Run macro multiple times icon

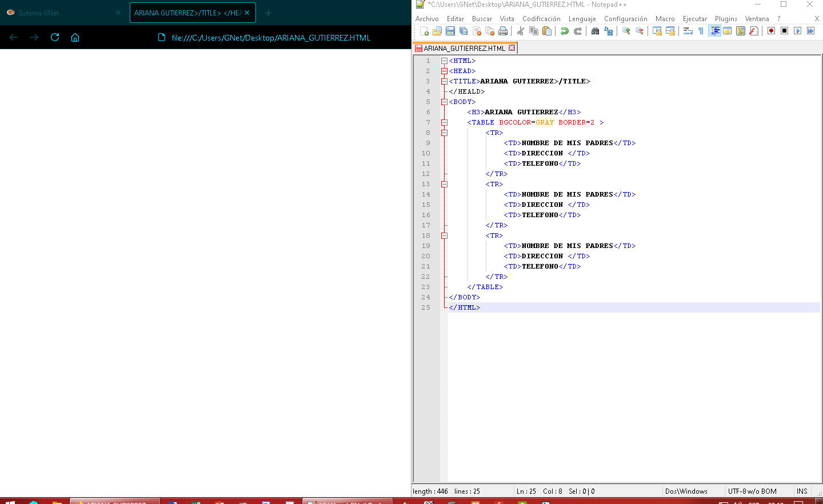(x=811, y=31)
